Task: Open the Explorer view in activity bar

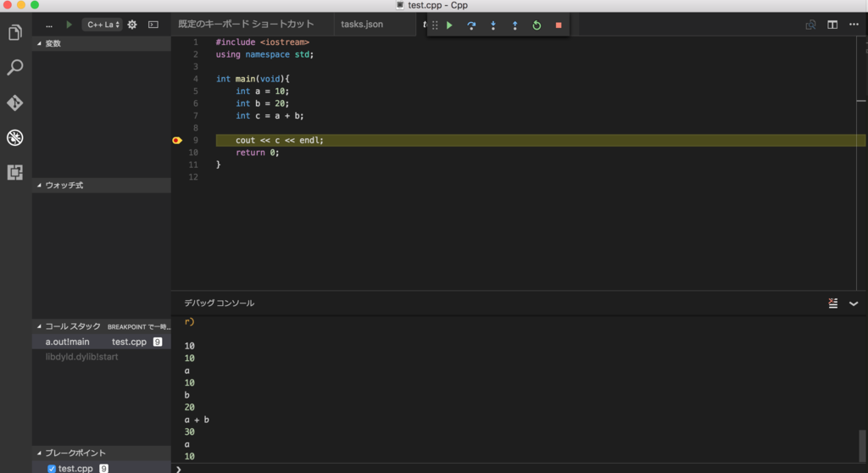Action: tap(15, 32)
